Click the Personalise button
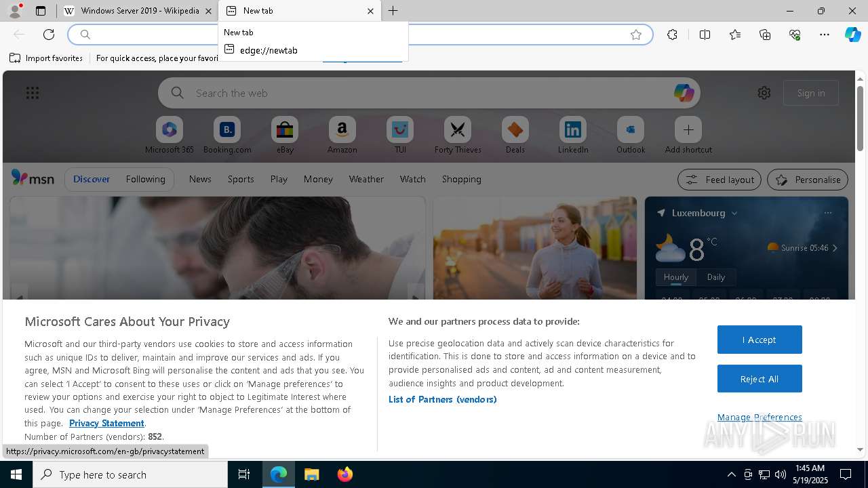Screen dimensions: 868x488 (808, 180)
